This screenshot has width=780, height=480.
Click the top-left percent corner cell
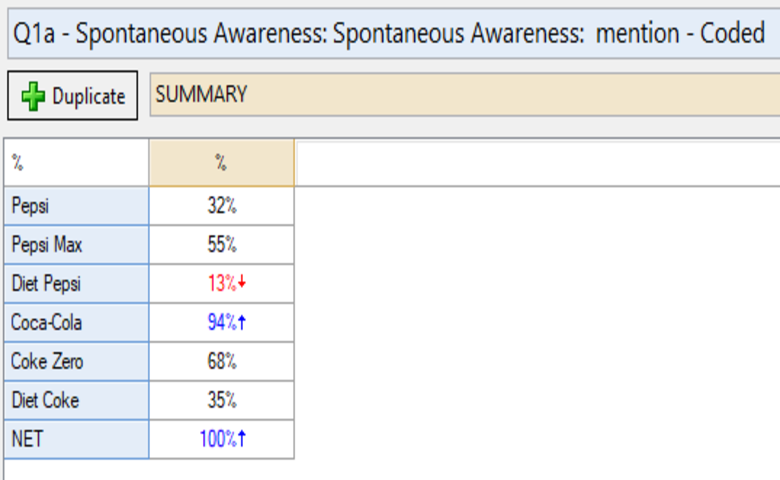pos(76,163)
